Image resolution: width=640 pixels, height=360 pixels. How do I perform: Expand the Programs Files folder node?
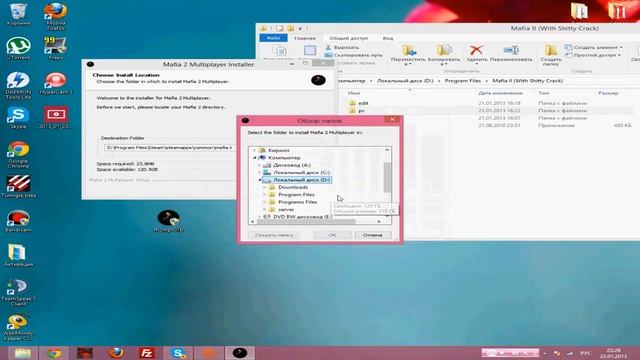[264, 202]
